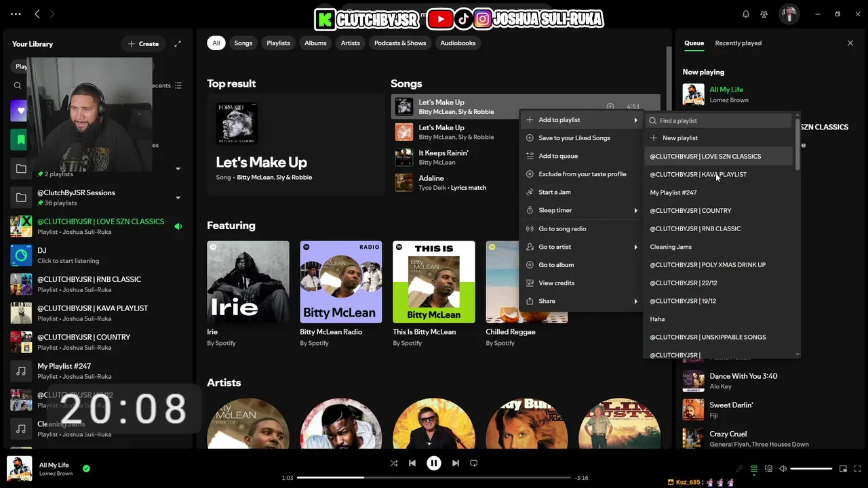868x488 pixels.
Task: Open the This Is Bitty McLean card
Action: (433, 294)
